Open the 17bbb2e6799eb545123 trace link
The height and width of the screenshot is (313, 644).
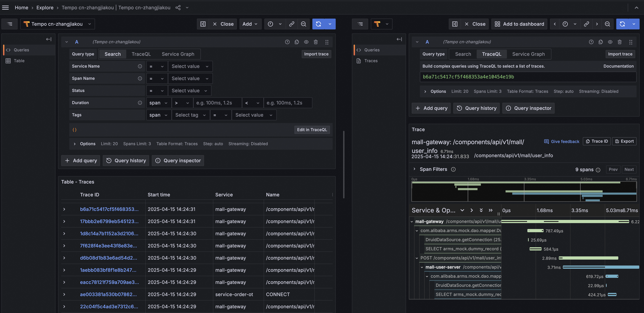(x=109, y=221)
